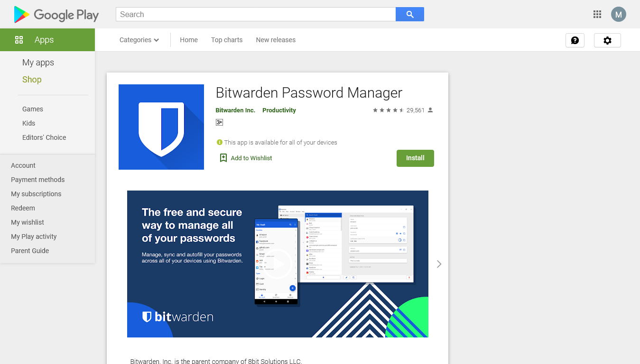The height and width of the screenshot is (364, 640).
Task: Click the blue search magnifier button
Action: click(x=410, y=14)
